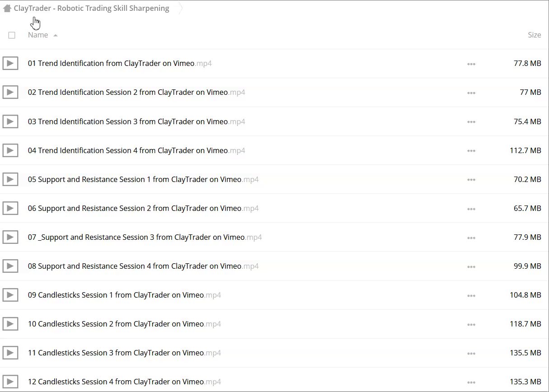Screen dimensions: 549x392
Task: Click video icon for 12 Candlesticks Session 4
Action: click(10, 382)
